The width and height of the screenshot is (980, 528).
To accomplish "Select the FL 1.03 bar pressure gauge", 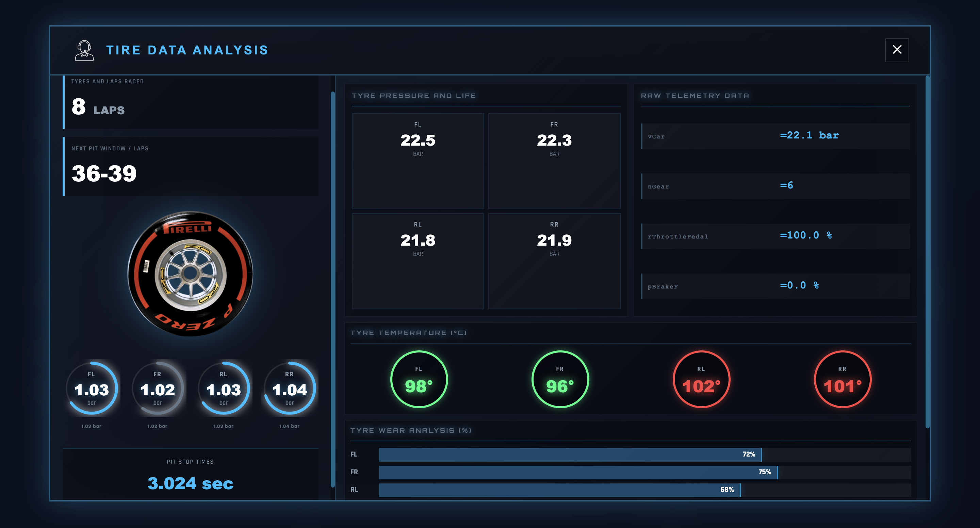I will pos(92,389).
